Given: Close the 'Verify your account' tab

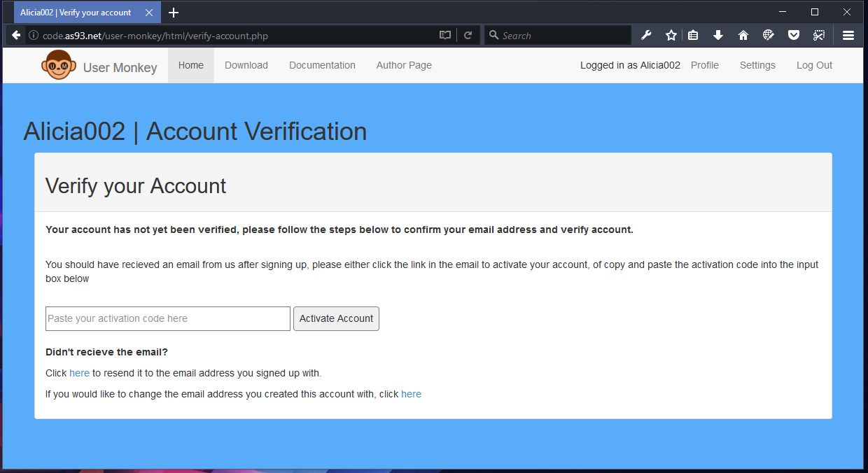Looking at the screenshot, I should (x=149, y=13).
